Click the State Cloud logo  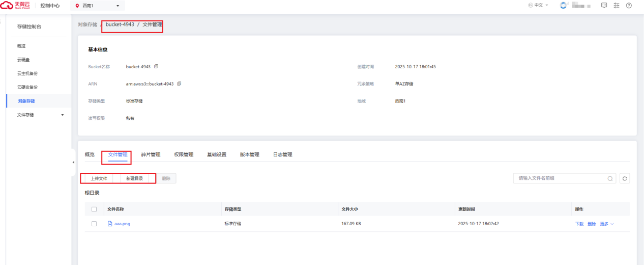(16, 6)
